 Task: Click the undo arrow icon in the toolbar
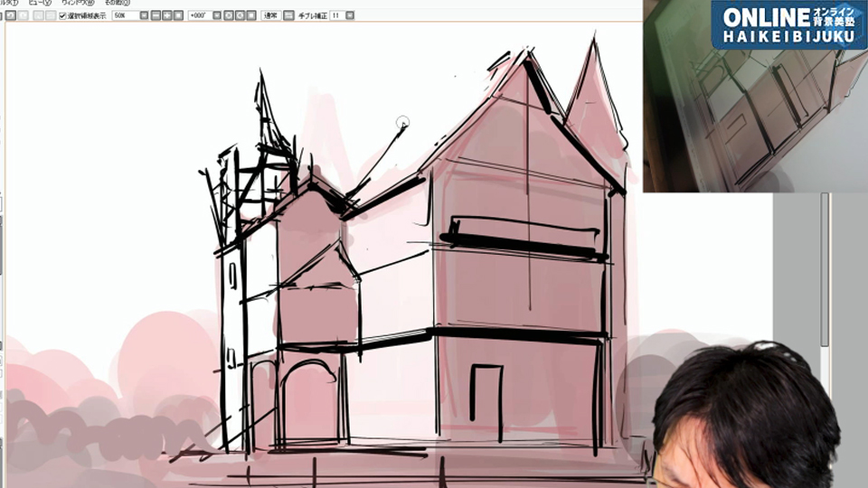11,15
